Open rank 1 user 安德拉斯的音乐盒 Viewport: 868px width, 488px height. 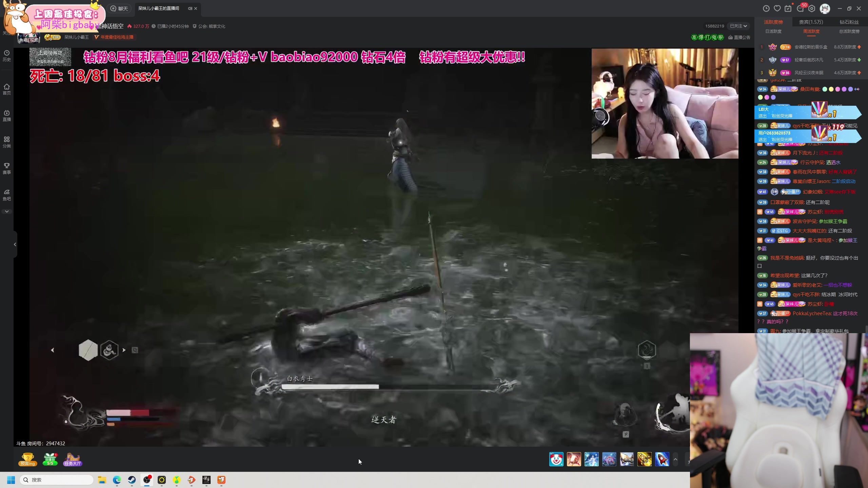(x=811, y=47)
